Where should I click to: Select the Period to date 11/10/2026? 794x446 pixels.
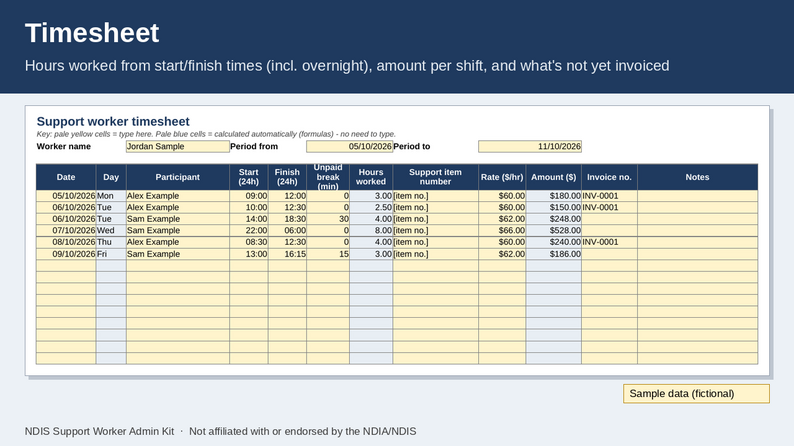coord(530,146)
